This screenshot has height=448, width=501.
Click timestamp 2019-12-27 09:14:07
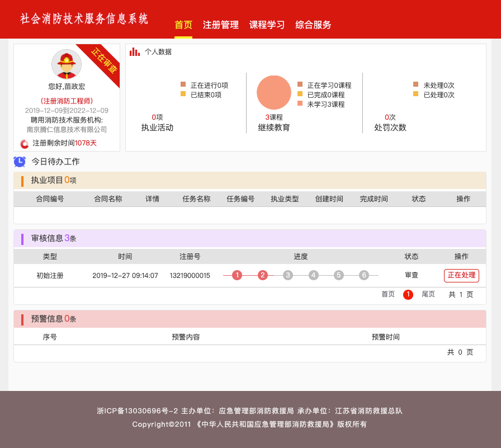pos(125,275)
